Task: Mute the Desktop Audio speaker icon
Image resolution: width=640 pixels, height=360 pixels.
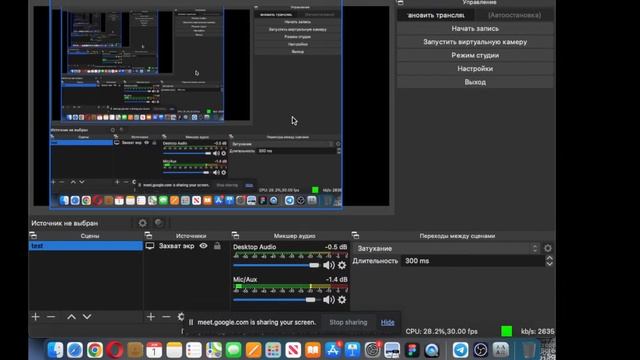Action: click(329, 265)
